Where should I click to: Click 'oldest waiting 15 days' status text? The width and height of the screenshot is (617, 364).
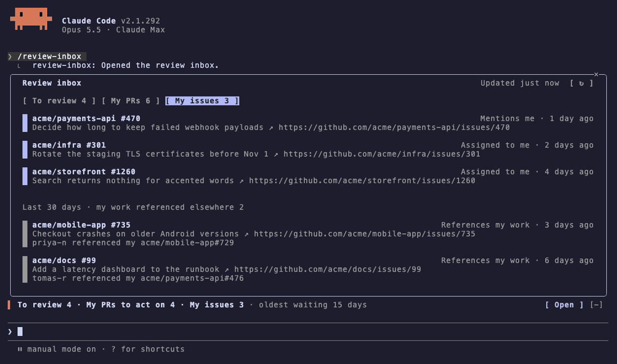point(313,305)
